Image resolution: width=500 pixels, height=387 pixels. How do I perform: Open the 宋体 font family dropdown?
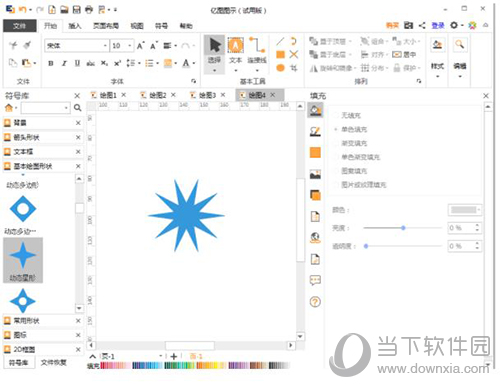[105, 45]
